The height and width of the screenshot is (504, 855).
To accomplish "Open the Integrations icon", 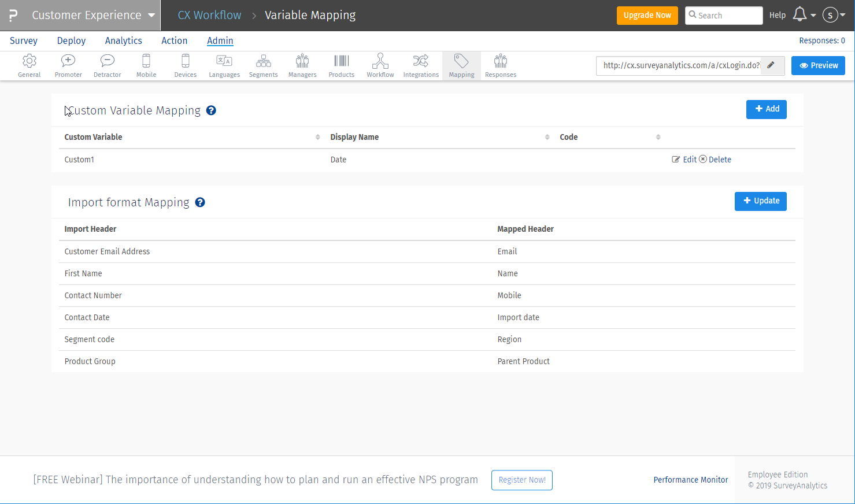I will pos(420,65).
